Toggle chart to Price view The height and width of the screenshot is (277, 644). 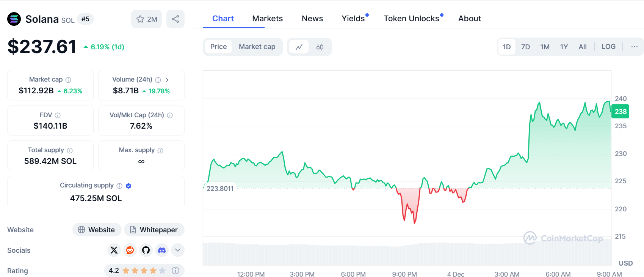point(218,47)
